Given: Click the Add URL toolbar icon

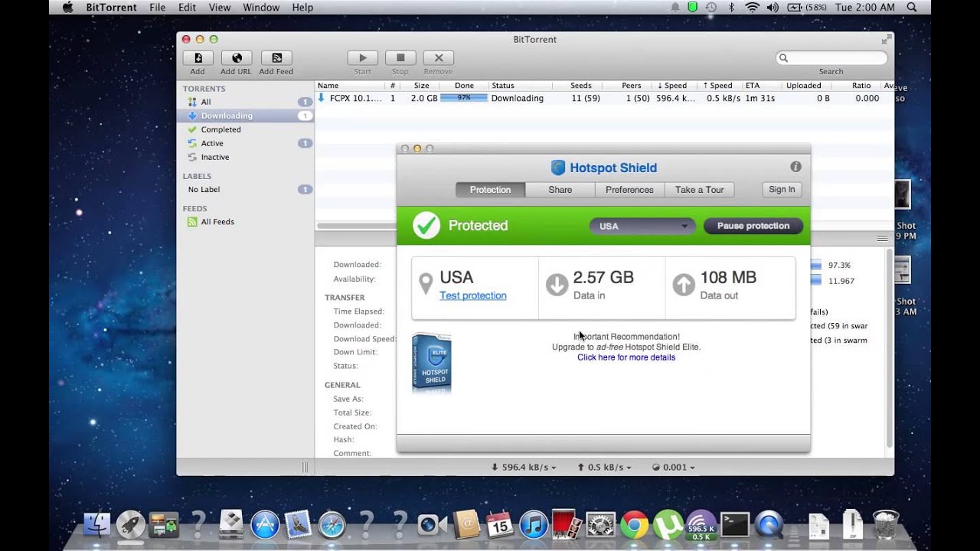Looking at the screenshot, I should pos(237,58).
